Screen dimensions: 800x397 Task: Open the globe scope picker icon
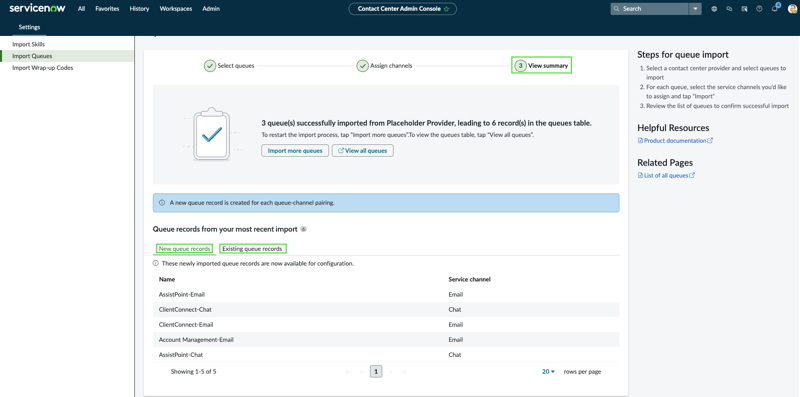point(714,9)
